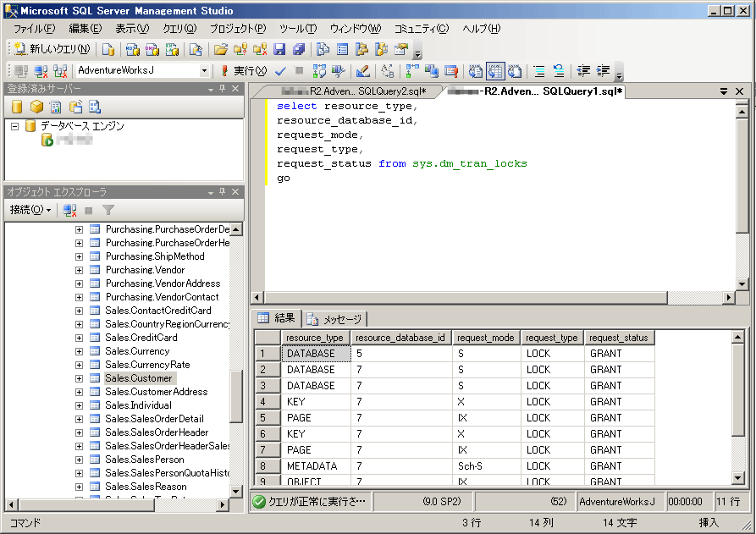Screen dimensions: 756x534
Task: Open the AdventureWorksJ database dropdown
Action: [x=204, y=71]
